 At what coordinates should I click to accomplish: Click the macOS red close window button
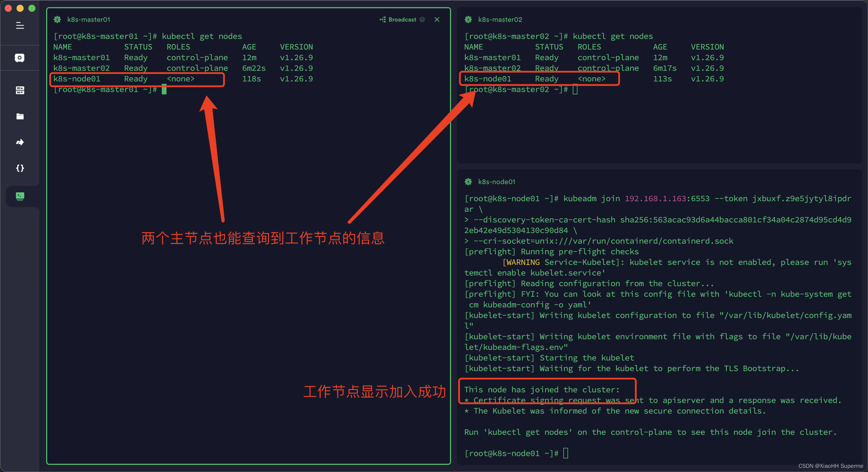click(9, 8)
